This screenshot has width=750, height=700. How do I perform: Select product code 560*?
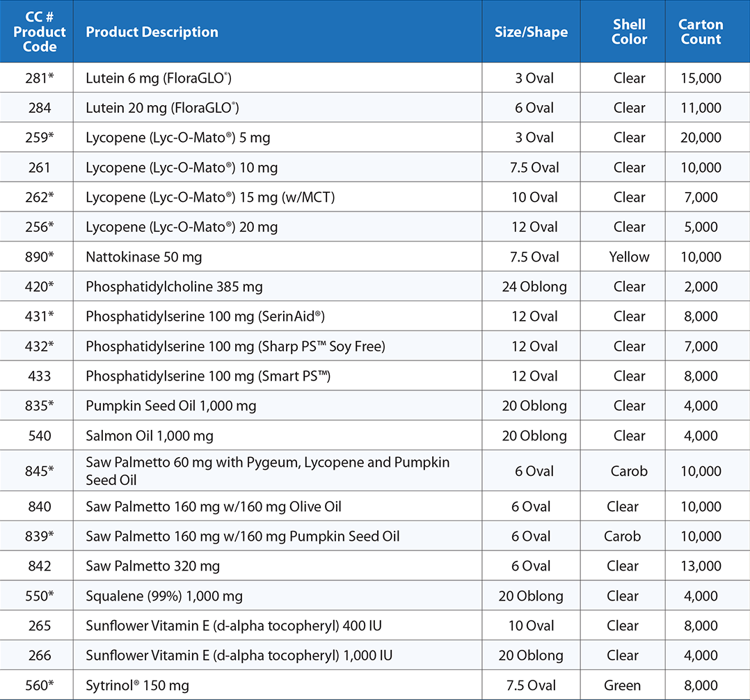point(39,685)
